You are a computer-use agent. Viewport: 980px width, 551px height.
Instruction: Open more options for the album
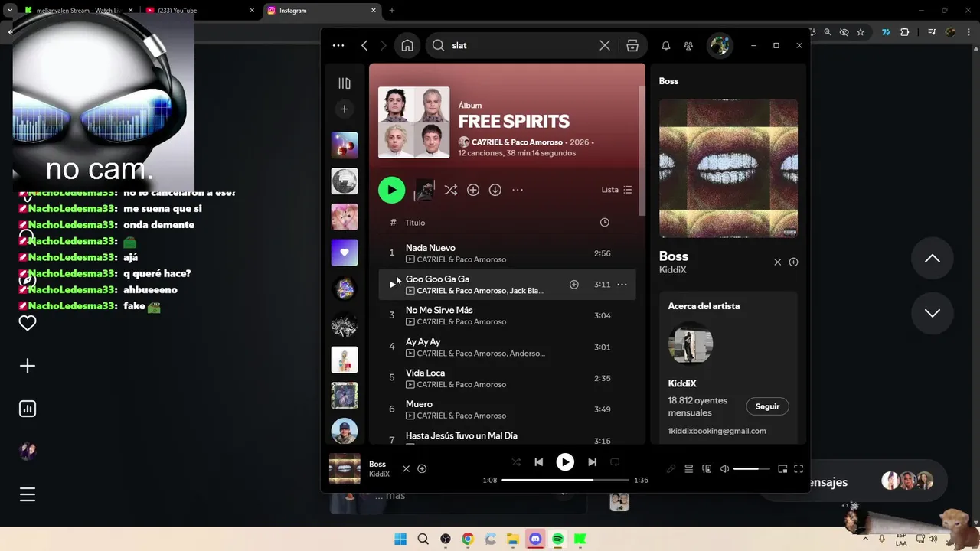coord(518,190)
